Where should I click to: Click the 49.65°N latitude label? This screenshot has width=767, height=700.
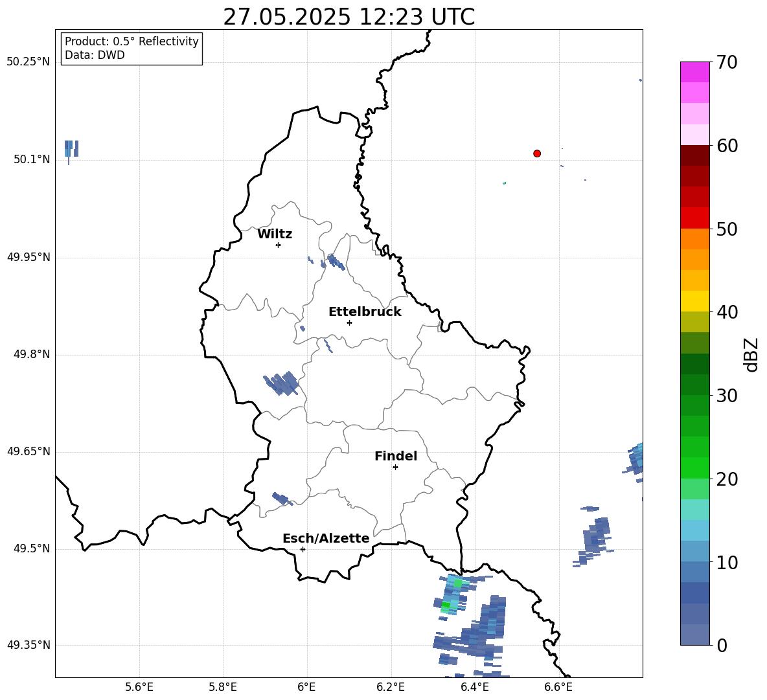(29, 451)
